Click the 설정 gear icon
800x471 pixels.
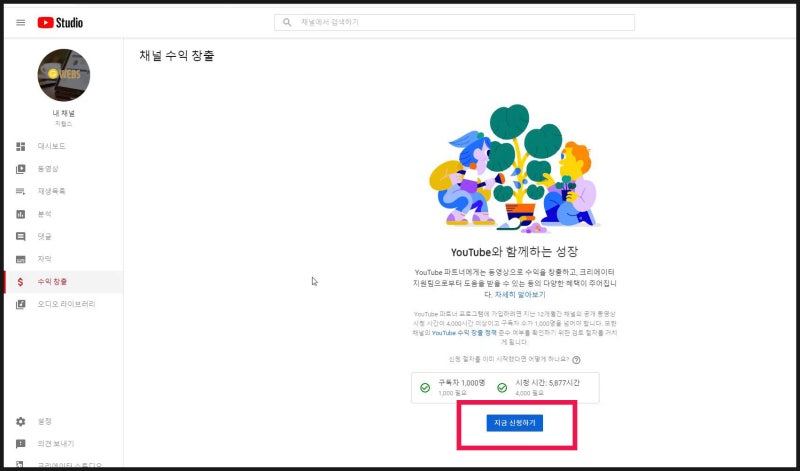point(20,422)
